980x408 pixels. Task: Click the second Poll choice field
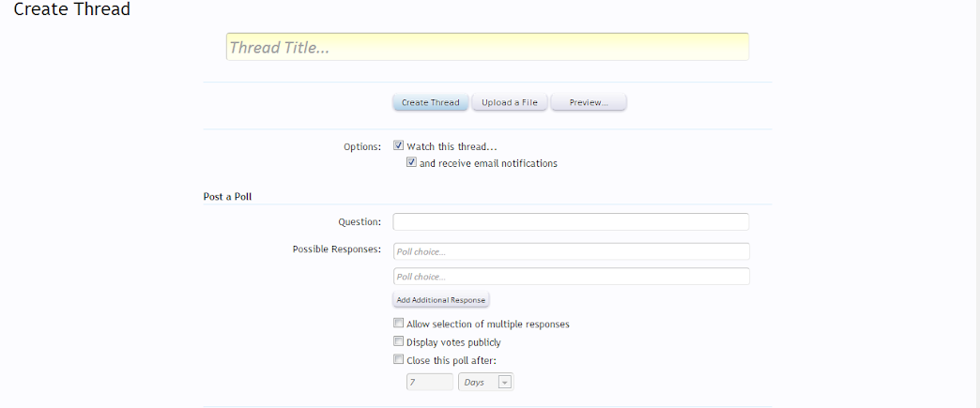570,277
